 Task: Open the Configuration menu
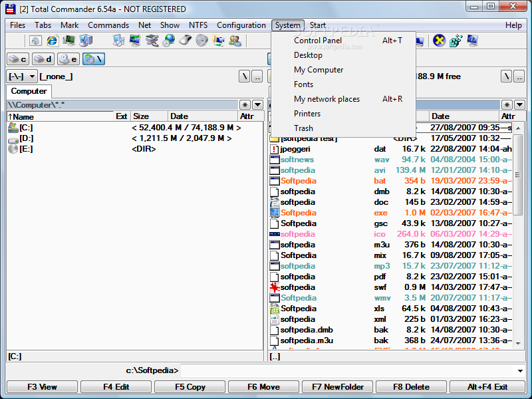click(x=241, y=25)
